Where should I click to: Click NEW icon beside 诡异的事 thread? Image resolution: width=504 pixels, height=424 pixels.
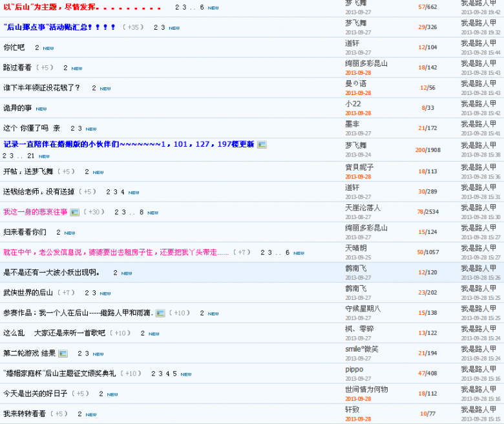coord(41,109)
